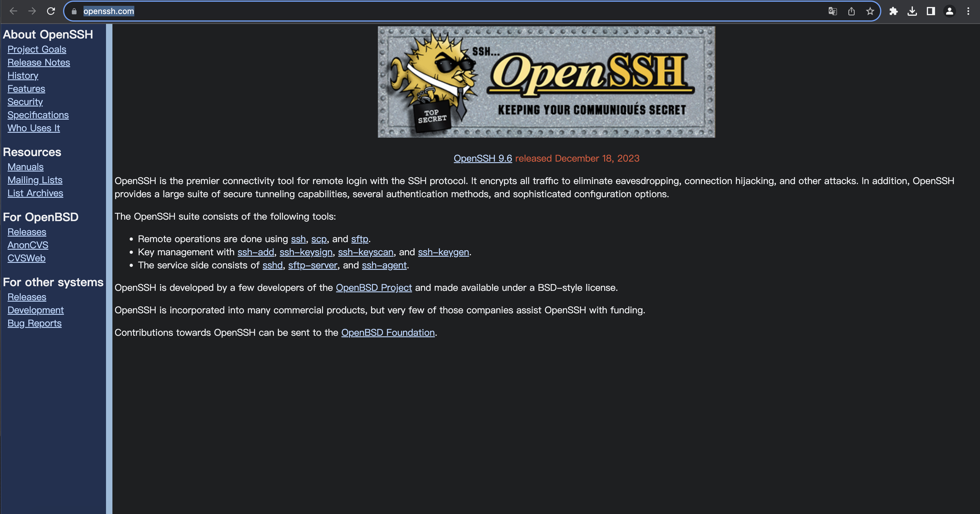The width and height of the screenshot is (980, 514).
Task: Click the Google Translate page icon
Action: [x=833, y=11]
